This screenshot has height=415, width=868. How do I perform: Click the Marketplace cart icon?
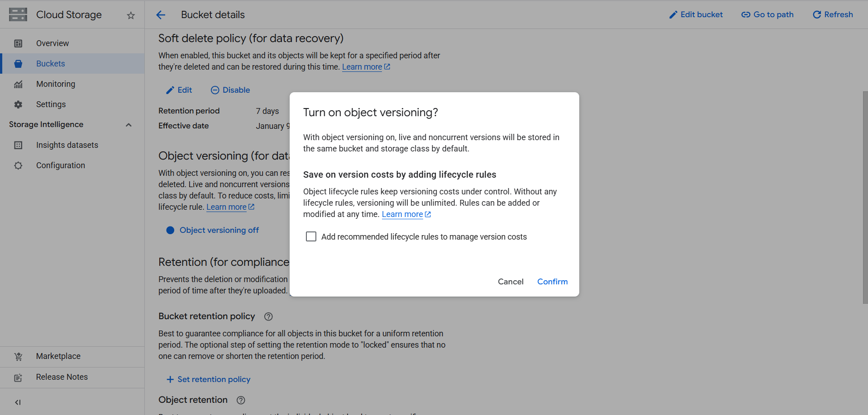point(18,357)
